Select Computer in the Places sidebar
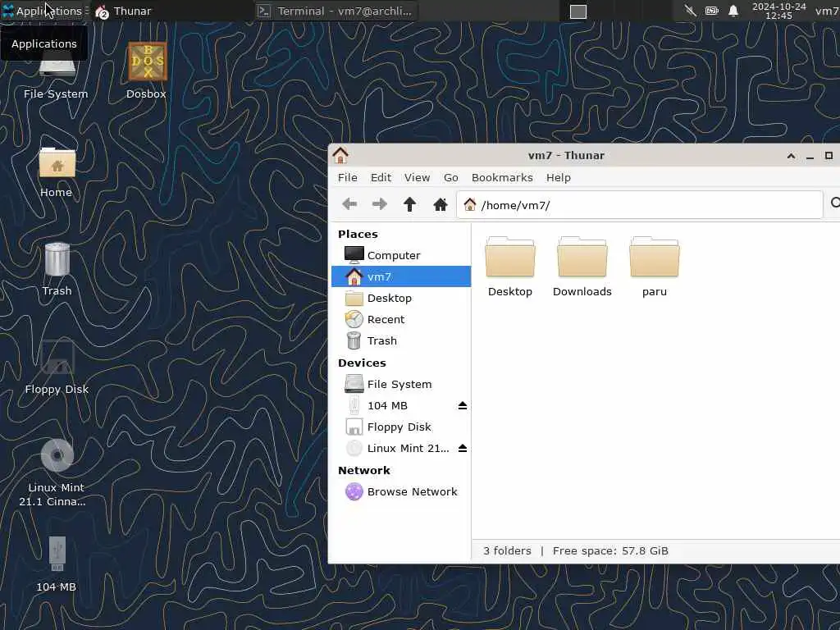840x630 pixels. 400,256
